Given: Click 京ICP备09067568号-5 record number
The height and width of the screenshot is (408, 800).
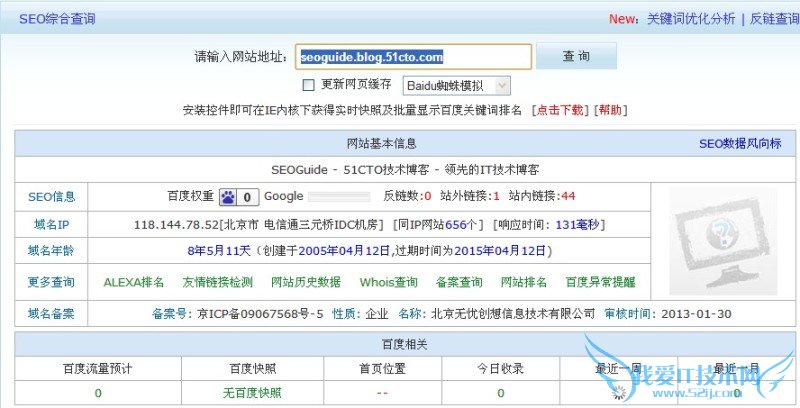Looking at the screenshot, I should point(260,314).
